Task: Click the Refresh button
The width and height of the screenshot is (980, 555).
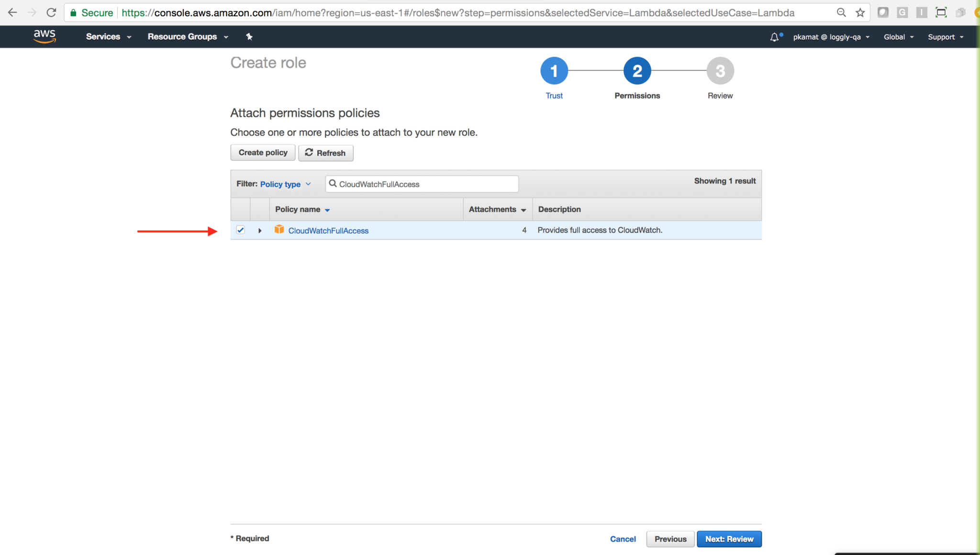Action: pos(325,152)
